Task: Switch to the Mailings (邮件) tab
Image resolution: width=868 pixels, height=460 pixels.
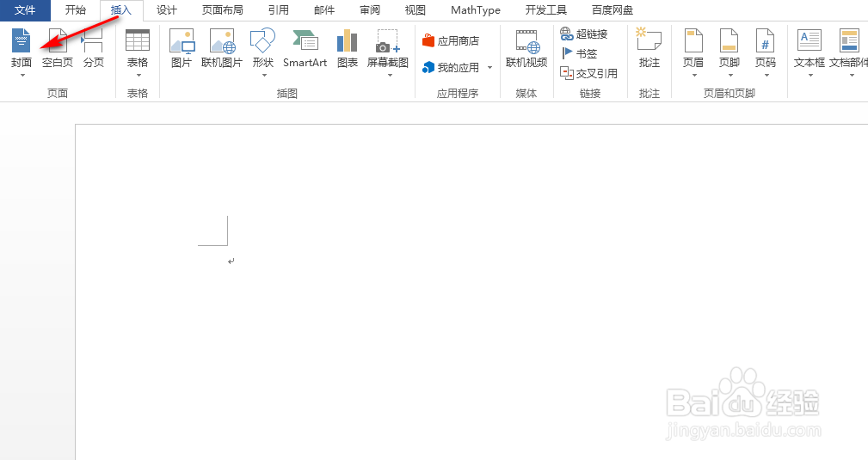Action: pos(324,10)
